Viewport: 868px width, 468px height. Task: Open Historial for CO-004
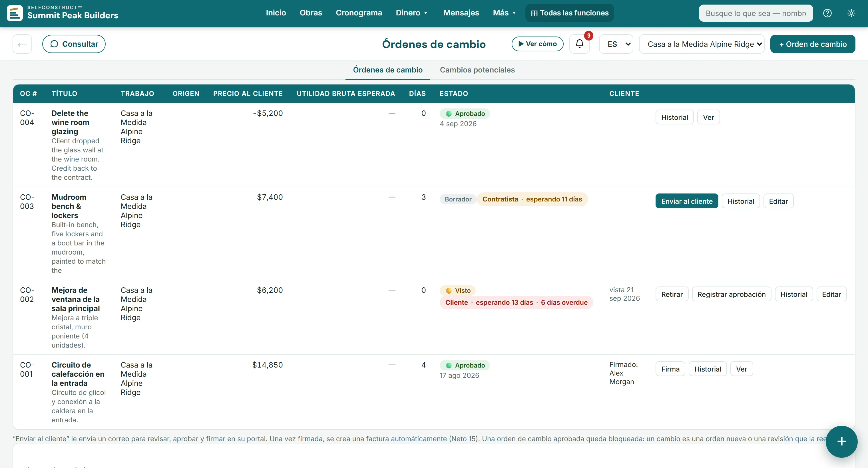click(674, 117)
